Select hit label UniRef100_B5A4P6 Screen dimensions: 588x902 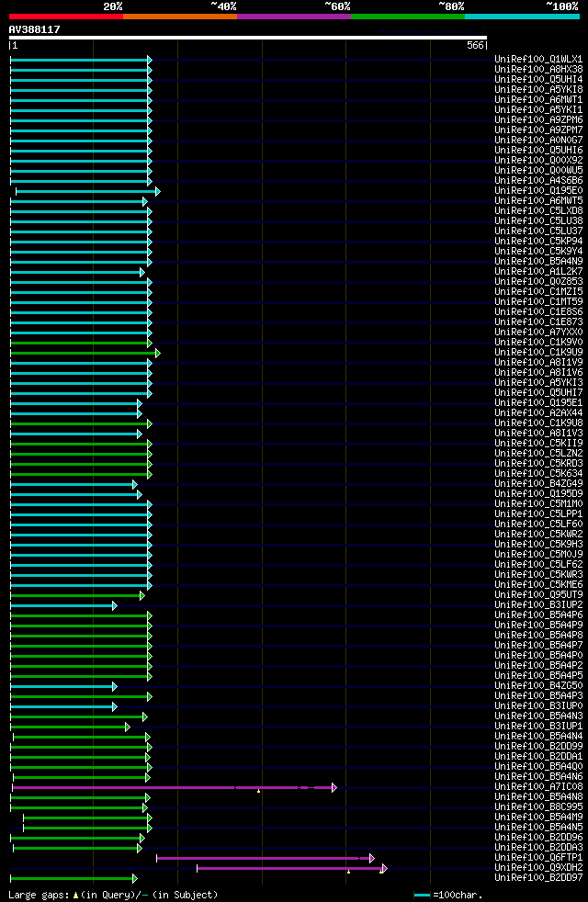[x=538, y=614]
